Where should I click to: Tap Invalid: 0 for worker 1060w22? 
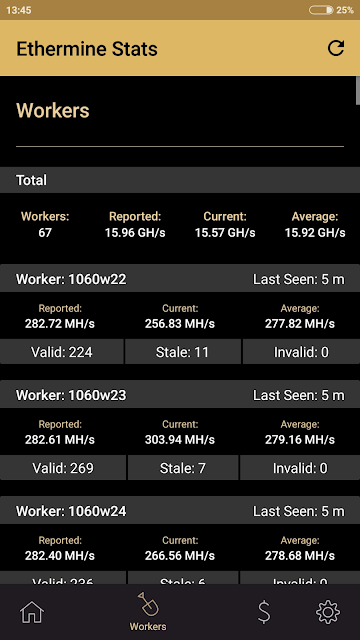point(301,352)
